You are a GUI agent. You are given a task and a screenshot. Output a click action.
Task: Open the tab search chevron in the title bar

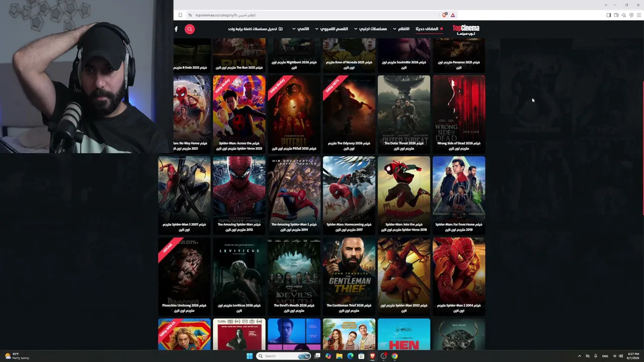(x=606, y=5)
